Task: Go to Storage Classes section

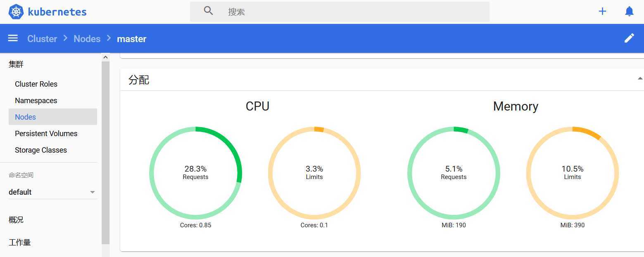Action: (40, 150)
